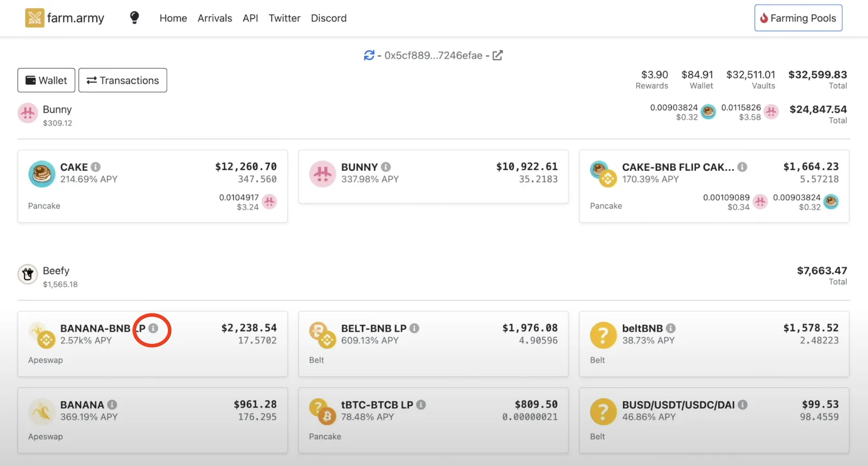Viewport: 868px width, 466px height.
Task: Select the wallet address 0x5cf889...7246efae
Action: click(433, 55)
